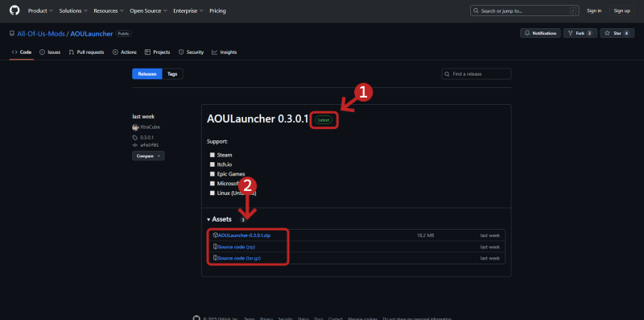
Task: Open the Open Source dropdown menu
Action: tap(148, 10)
